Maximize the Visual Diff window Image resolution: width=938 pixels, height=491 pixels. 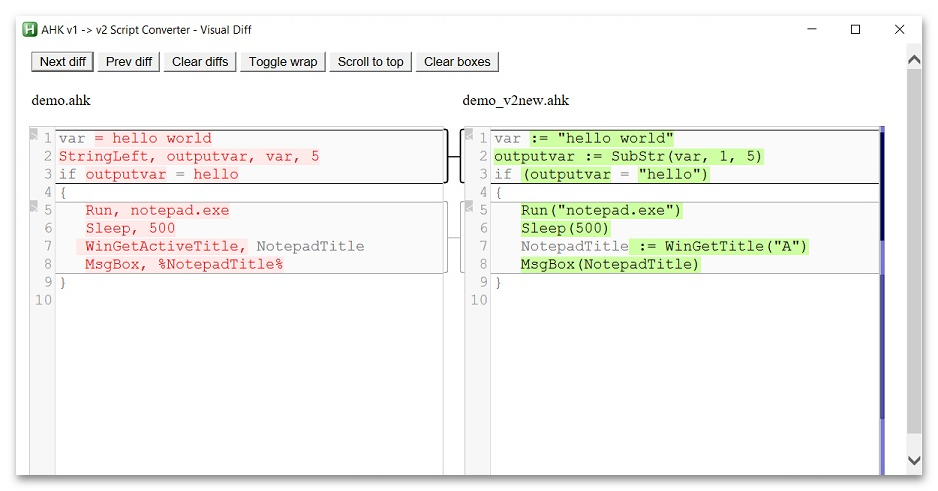pyautogui.click(x=855, y=29)
